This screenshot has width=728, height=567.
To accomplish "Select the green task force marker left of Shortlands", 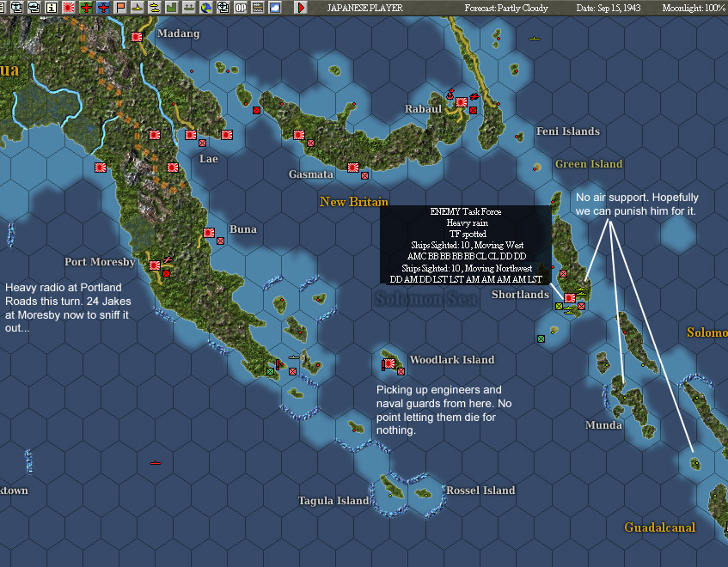I will 559,306.
